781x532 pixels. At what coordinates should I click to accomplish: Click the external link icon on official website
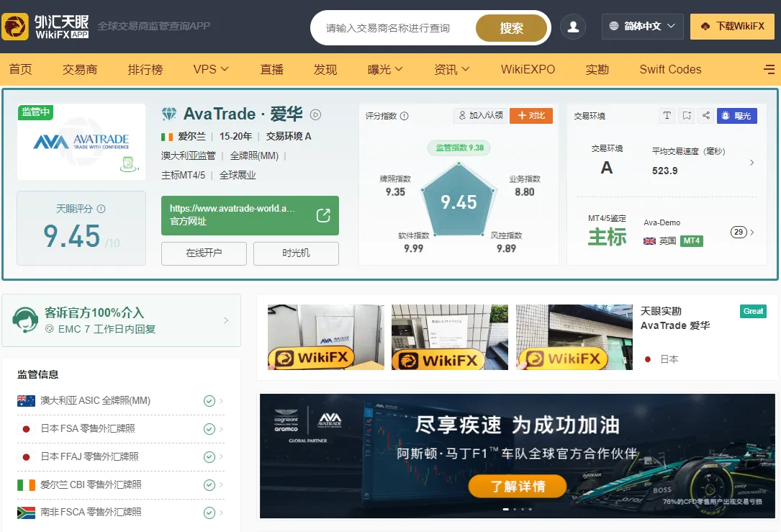click(x=323, y=215)
